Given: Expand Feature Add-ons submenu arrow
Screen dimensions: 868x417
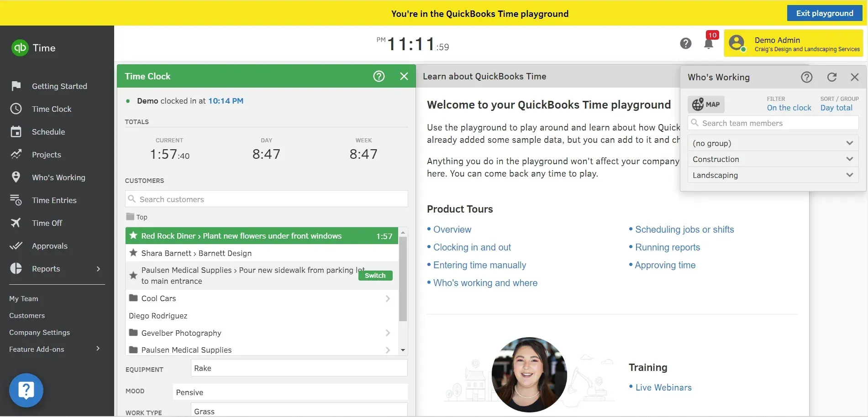Looking at the screenshot, I should (x=98, y=349).
